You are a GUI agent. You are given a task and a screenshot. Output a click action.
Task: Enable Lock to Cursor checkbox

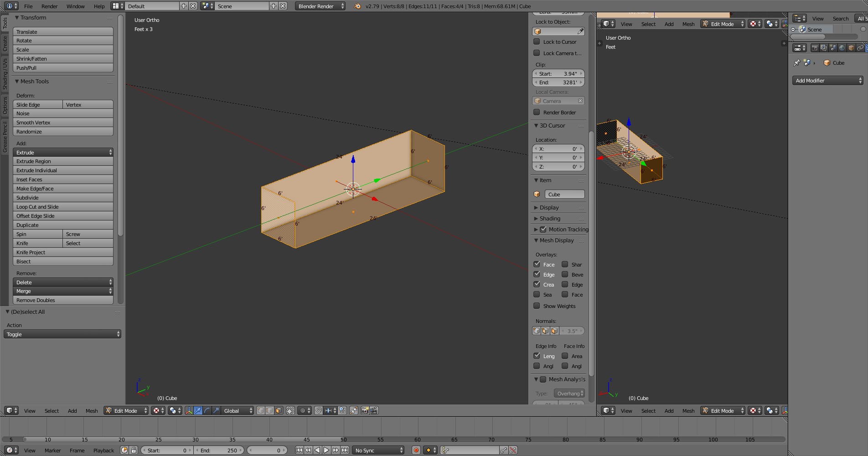coord(537,41)
